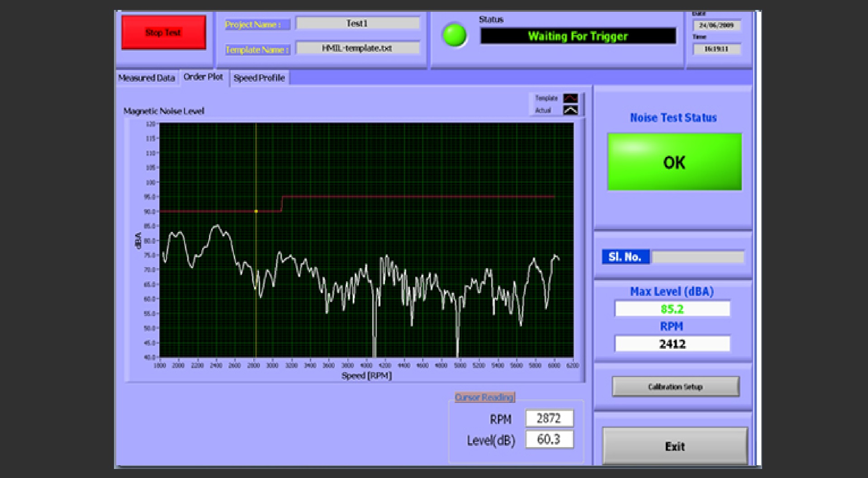Click the max-level RPM value showing 2412
868x478 pixels.
[672, 344]
